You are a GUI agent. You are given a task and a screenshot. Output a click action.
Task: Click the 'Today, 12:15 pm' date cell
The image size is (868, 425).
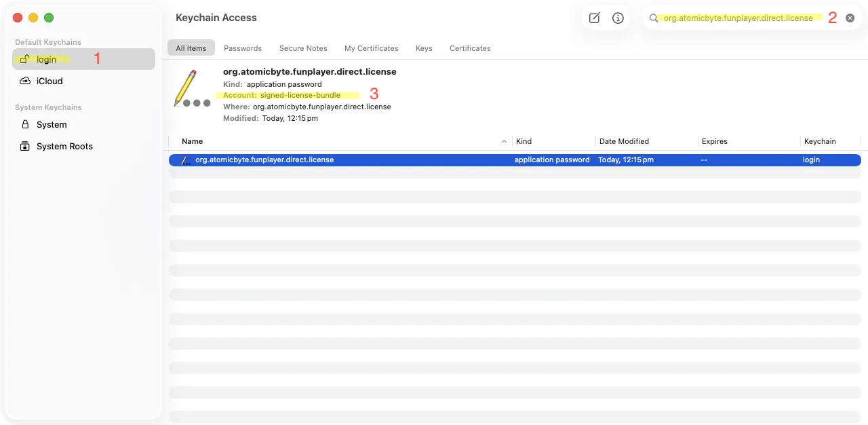(x=626, y=160)
